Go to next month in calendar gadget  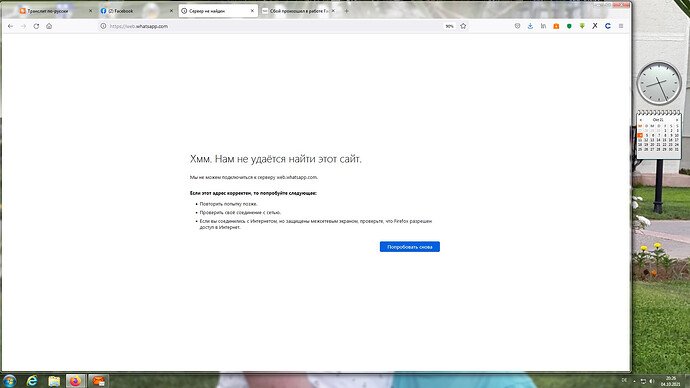677,120
